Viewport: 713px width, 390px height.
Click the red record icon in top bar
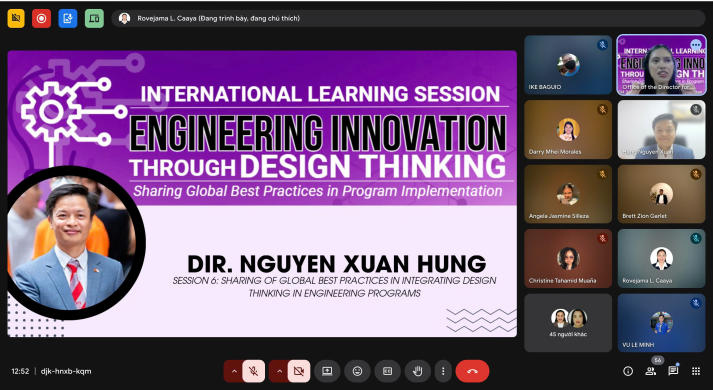[41, 19]
